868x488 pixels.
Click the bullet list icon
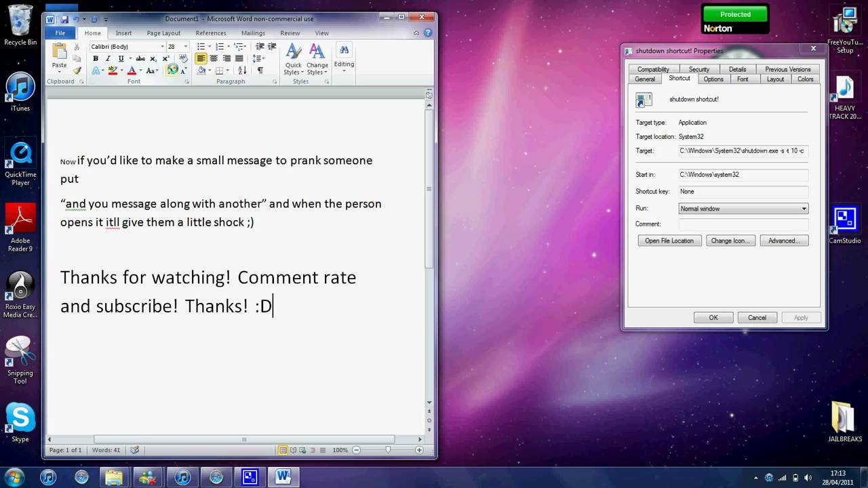(x=201, y=47)
